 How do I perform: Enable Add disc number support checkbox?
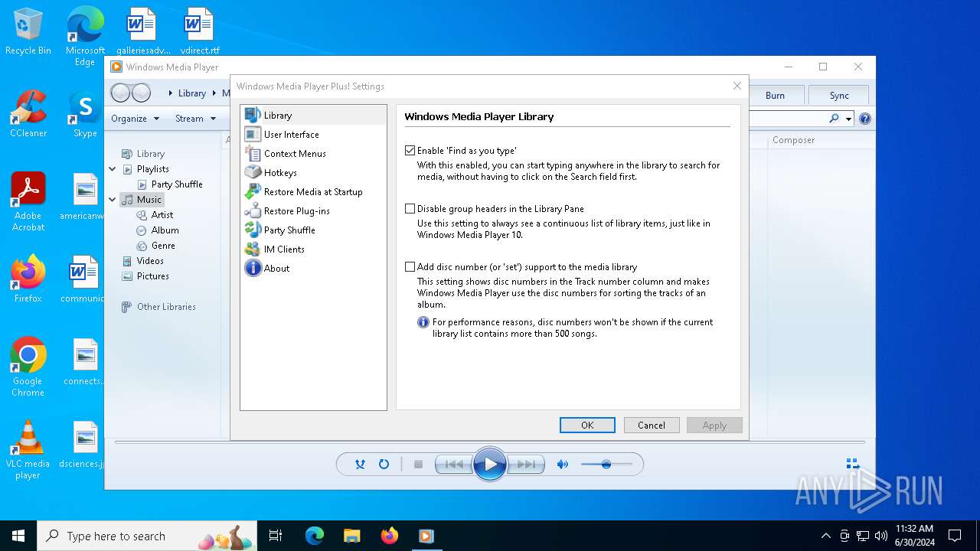point(410,267)
